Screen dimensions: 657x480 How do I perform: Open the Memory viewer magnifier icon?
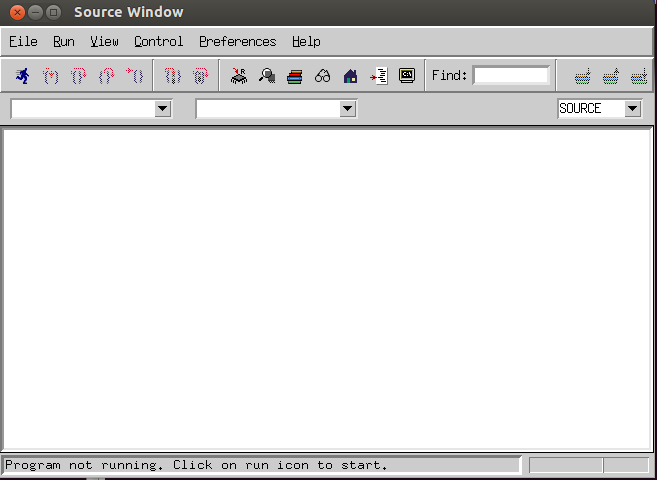267,76
